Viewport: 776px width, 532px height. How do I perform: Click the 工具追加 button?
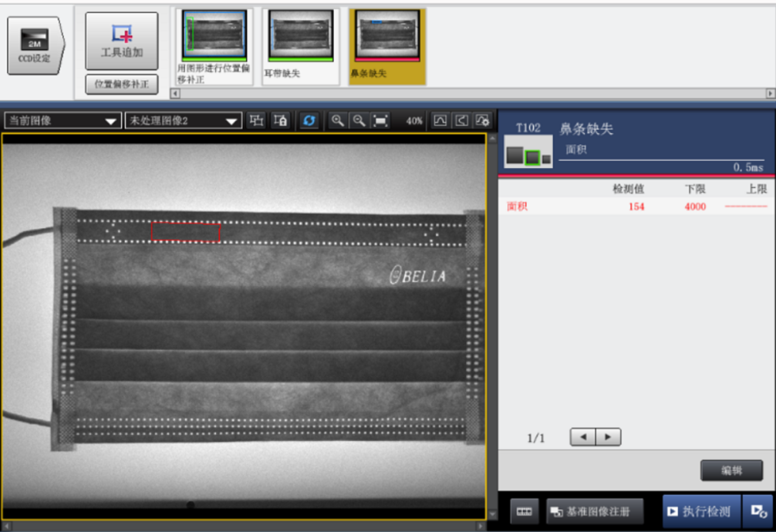pos(122,41)
